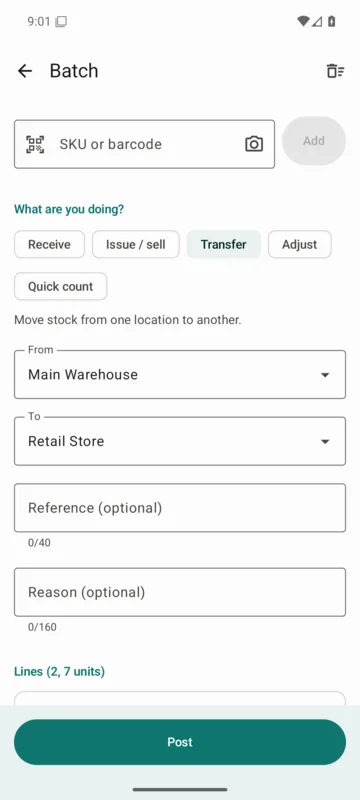The width and height of the screenshot is (360, 800).
Task: Go back using the arrow icon
Action: point(24,71)
